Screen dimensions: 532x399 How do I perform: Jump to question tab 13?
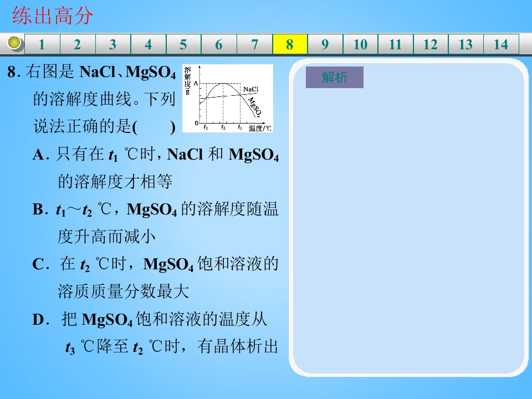pos(466,44)
